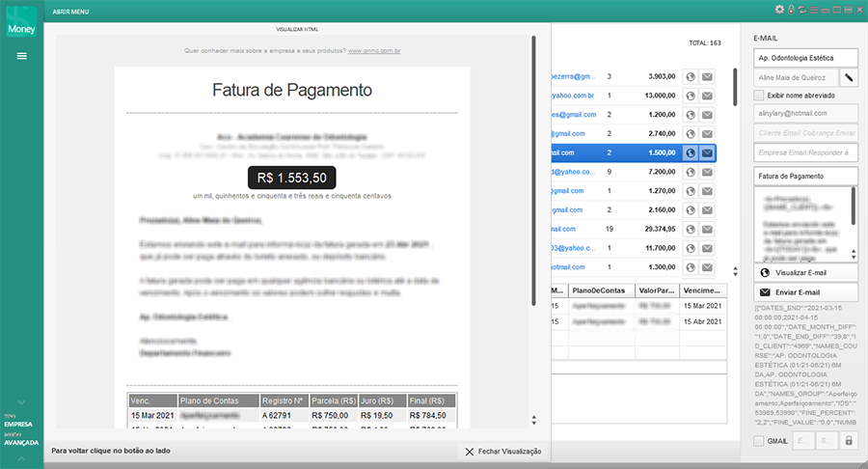Preview email for the 2.740,00 row
The image size is (868, 469).
coord(691,134)
